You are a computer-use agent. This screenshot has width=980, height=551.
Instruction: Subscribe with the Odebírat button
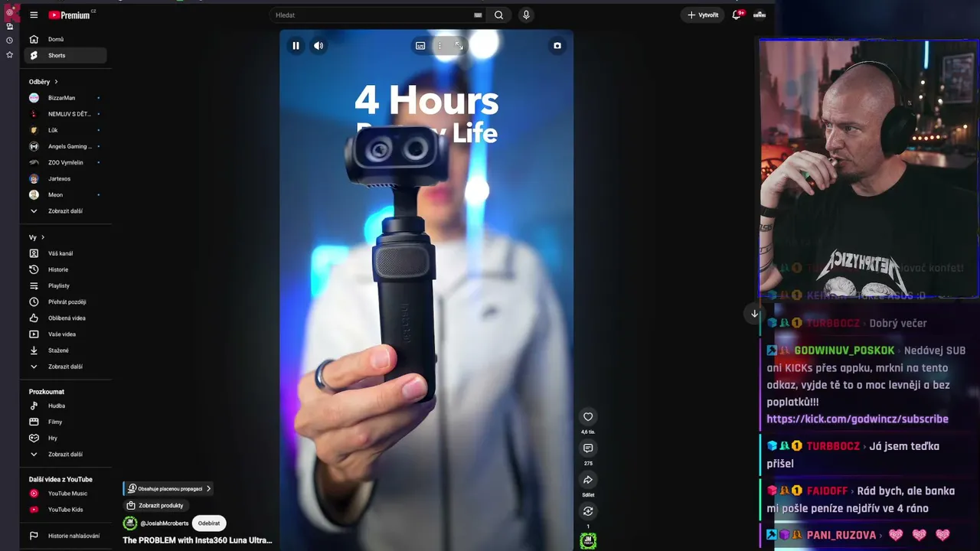(x=209, y=523)
